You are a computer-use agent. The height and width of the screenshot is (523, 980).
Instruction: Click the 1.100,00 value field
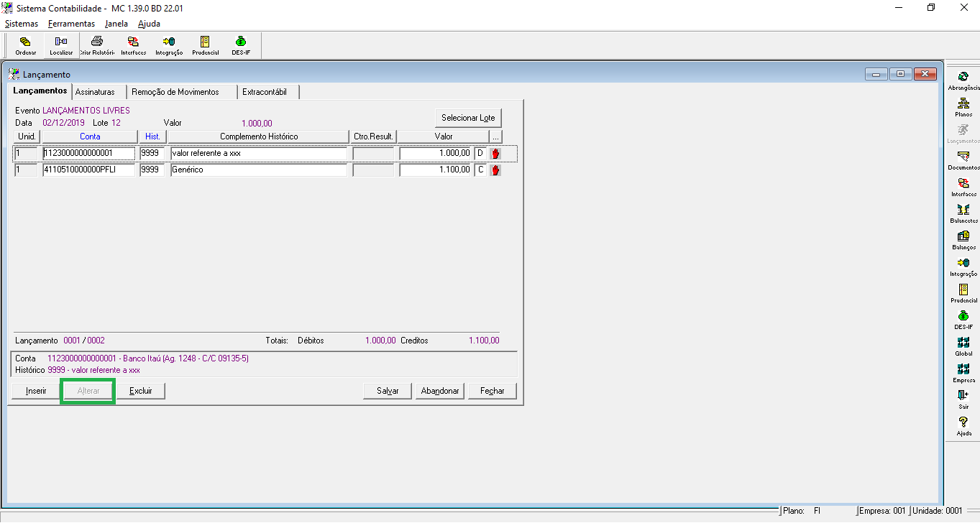tap(436, 170)
